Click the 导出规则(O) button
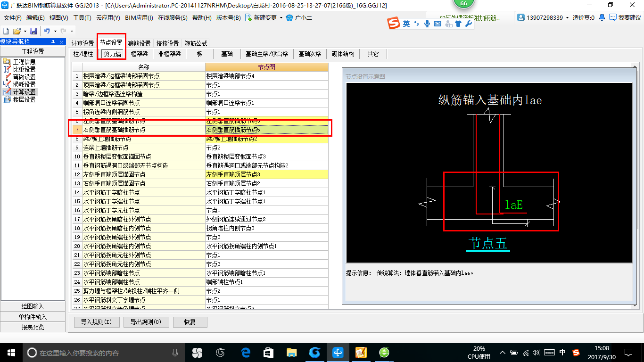The height and width of the screenshot is (362, 644). coord(146,322)
